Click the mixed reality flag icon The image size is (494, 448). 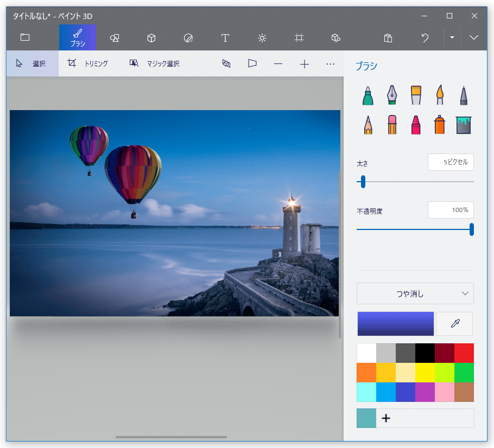[x=252, y=63]
